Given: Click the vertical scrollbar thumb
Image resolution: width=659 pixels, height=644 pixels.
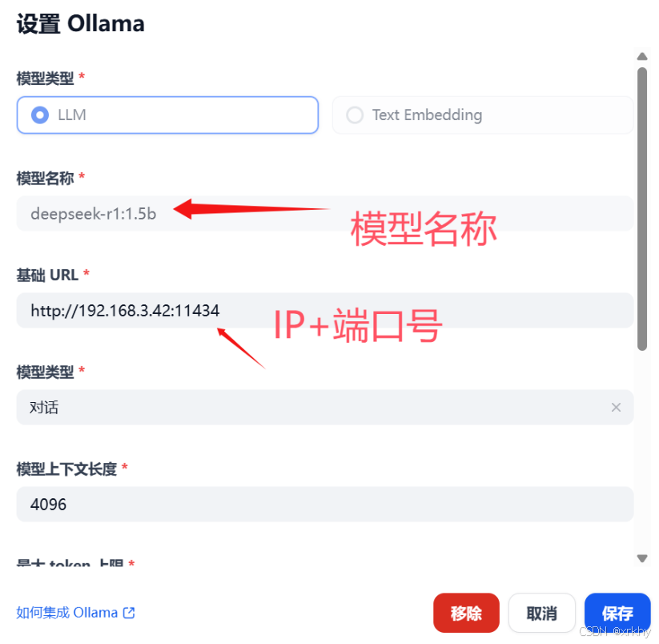Looking at the screenshot, I should [641, 209].
